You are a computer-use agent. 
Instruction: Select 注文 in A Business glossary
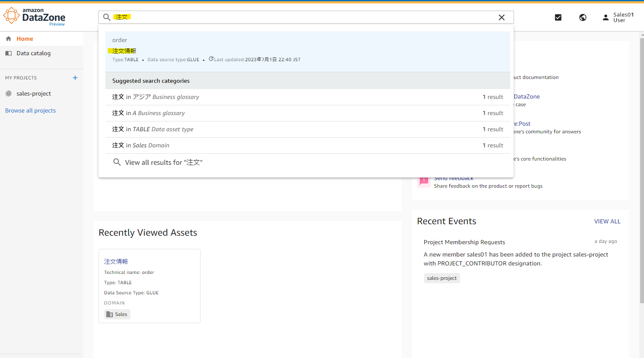click(x=308, y=113)
